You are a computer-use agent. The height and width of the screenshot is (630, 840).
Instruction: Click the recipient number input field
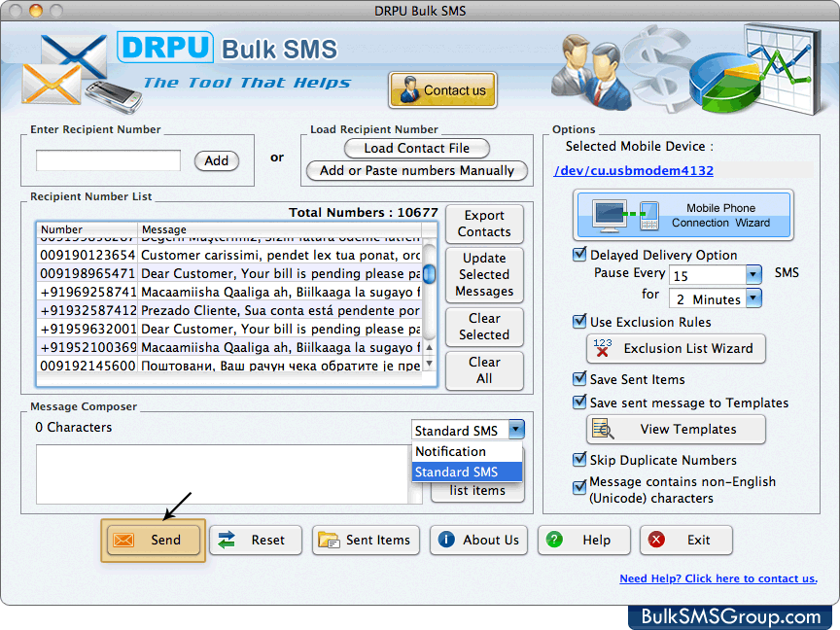(107, 160)
